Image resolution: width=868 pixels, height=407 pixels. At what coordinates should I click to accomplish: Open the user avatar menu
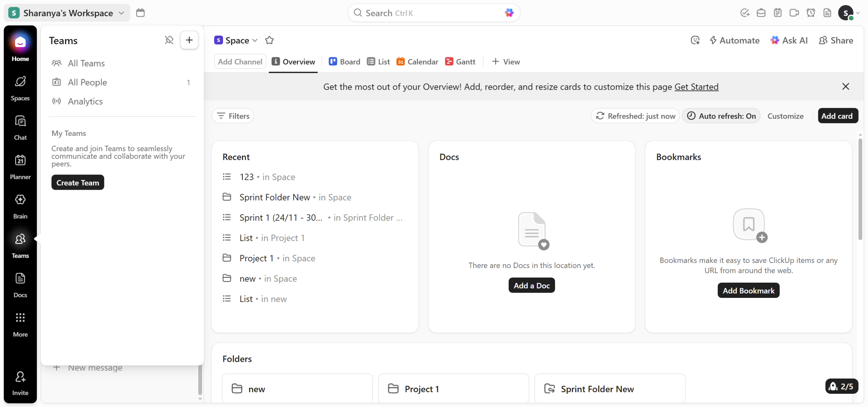coord(846,13)
